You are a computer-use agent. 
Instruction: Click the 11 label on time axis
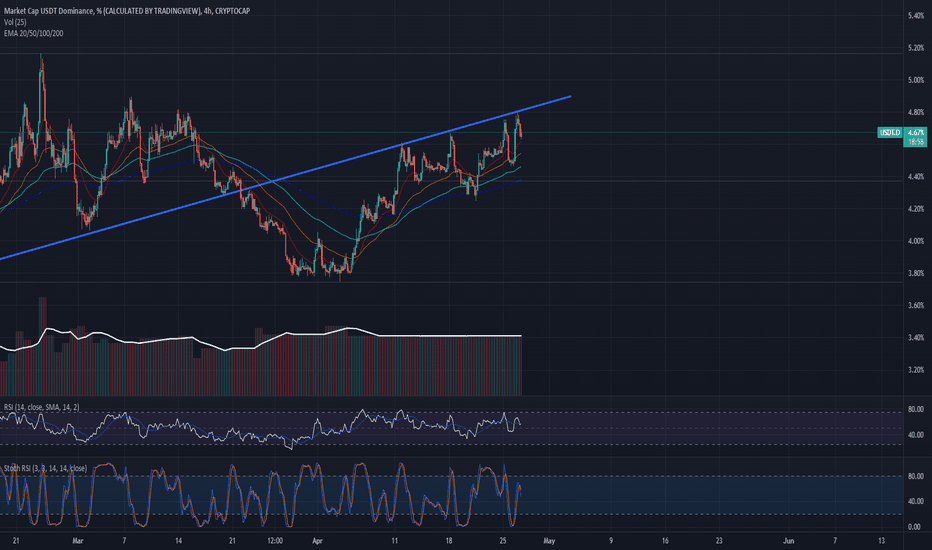click(394, 541)
